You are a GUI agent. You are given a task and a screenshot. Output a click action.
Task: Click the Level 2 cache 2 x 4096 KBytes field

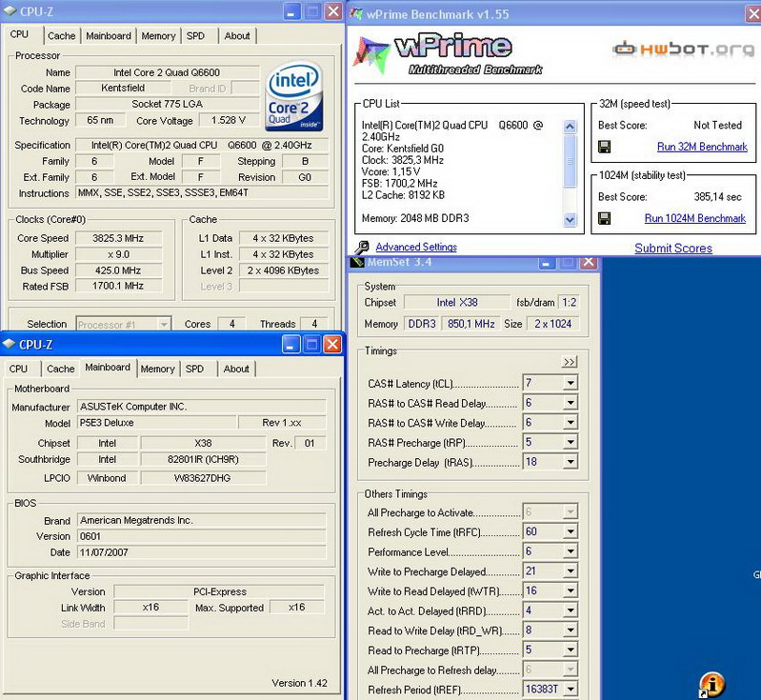tap(284, 270)
